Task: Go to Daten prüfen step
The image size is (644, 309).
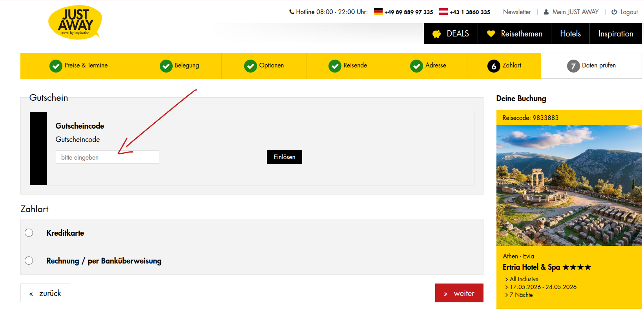Action: tap(591, 66)
